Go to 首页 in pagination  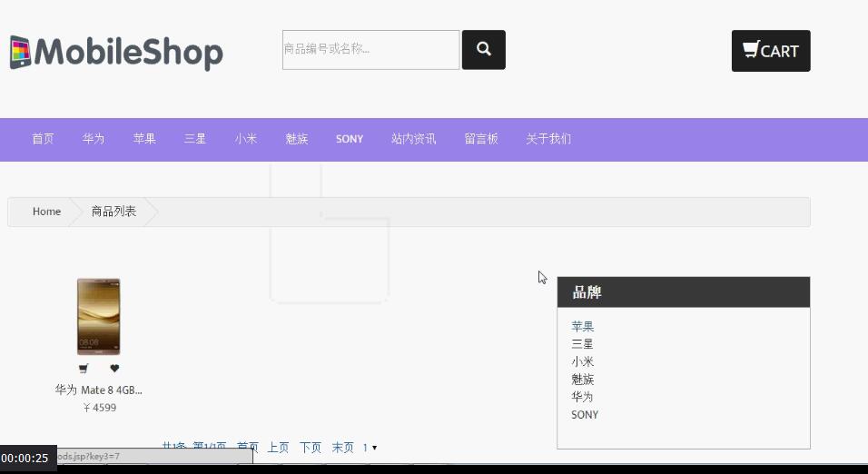(x=248, y=447)
